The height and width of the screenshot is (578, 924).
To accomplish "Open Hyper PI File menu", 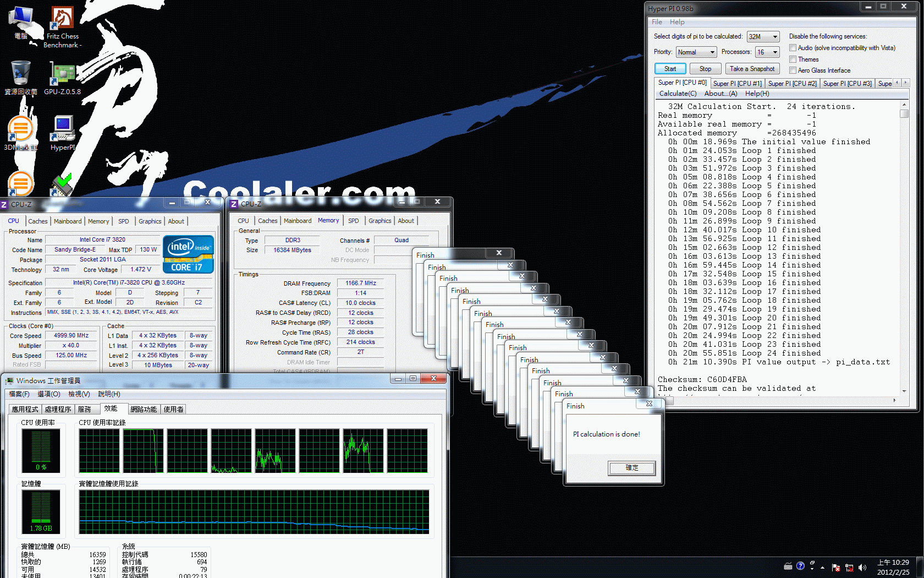I will (x=657, y=22).
